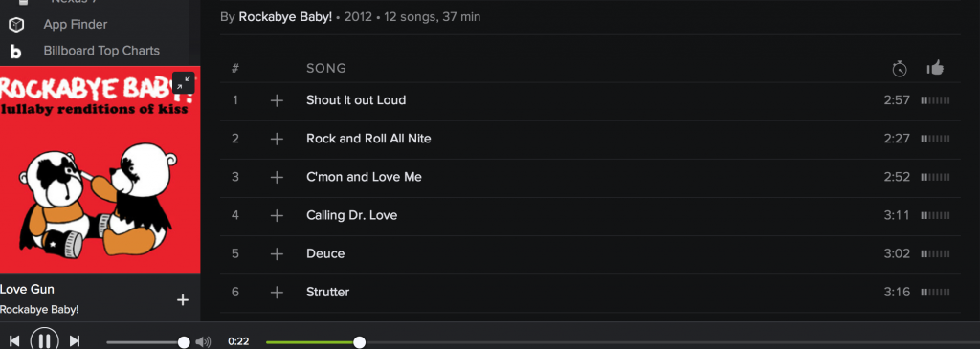Viewport: 980px width, 349px height.
Task: Skip to the next track
Action: click(x=75, y=341)
